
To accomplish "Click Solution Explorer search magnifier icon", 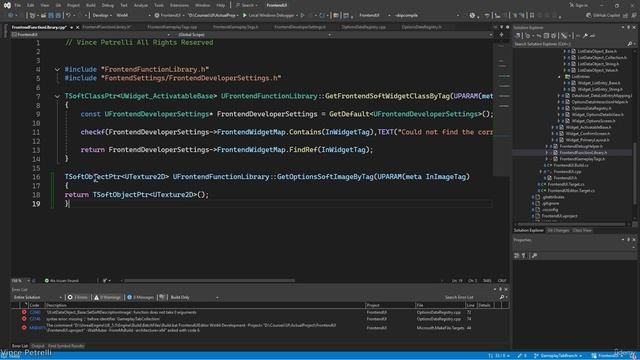I will [x=629, y=44].
